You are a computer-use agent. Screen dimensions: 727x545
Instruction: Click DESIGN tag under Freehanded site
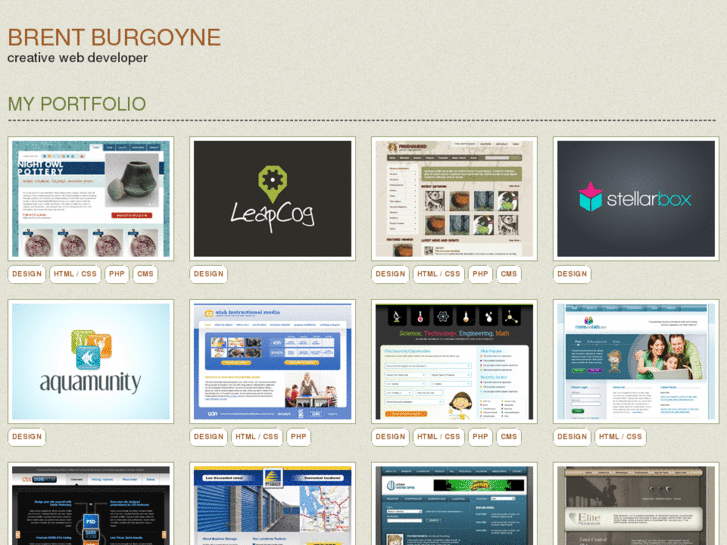390,274
